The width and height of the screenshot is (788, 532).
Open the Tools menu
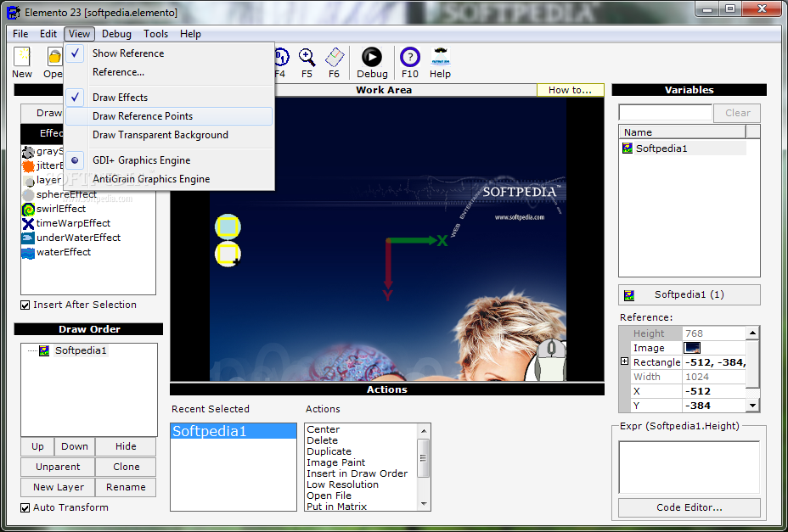155,34
